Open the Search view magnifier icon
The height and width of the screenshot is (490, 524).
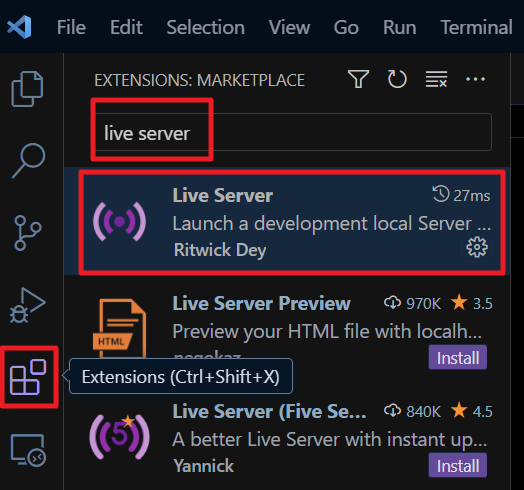tap(29, 161)
